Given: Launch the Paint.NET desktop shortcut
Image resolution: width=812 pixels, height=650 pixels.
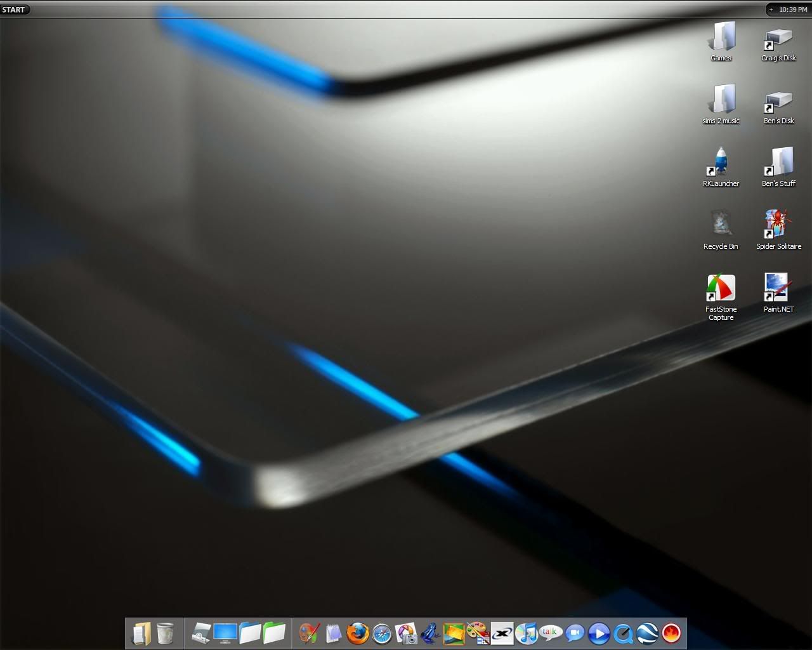Looking at the screenshot, I should (x=778, y=293).
